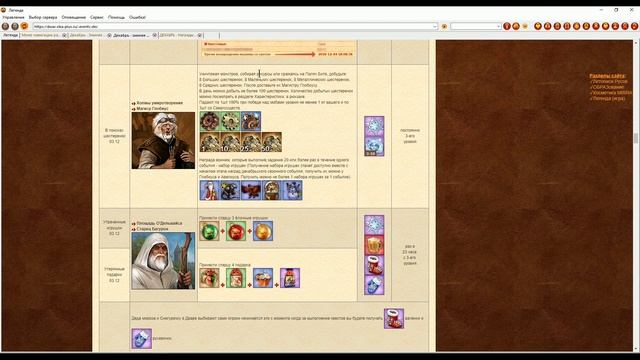This screenshot has height=360, width=640.
Task: Click the purple-framed bottle gift icon
Action: (x=290, y=278)
